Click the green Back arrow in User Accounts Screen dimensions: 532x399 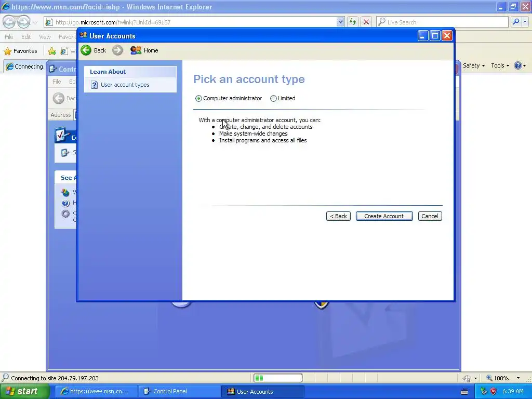pyautogui.click(x=86, y=50)
